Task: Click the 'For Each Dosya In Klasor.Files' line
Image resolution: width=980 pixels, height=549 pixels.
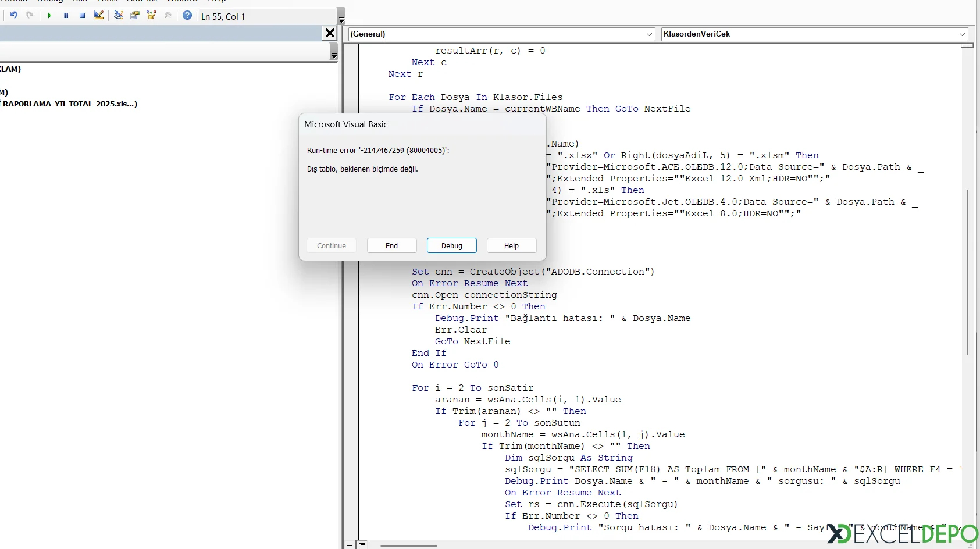Action: tap(476, 97)
